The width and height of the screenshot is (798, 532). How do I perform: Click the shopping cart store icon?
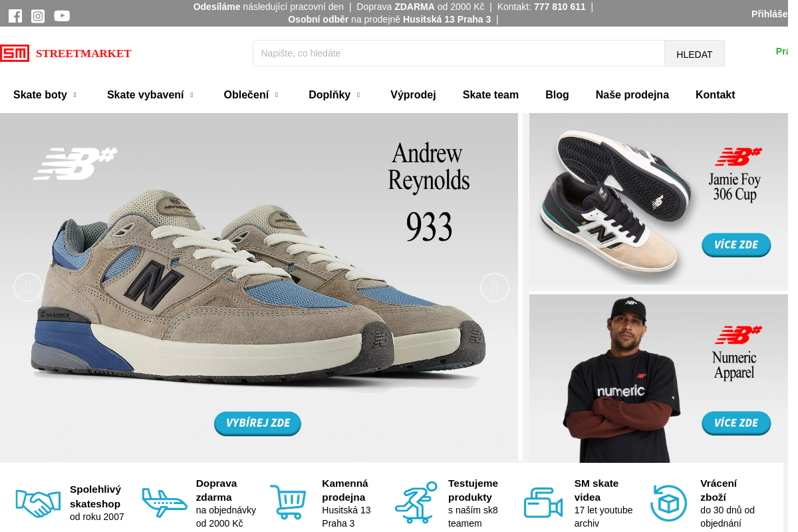(x=288, y=502)
